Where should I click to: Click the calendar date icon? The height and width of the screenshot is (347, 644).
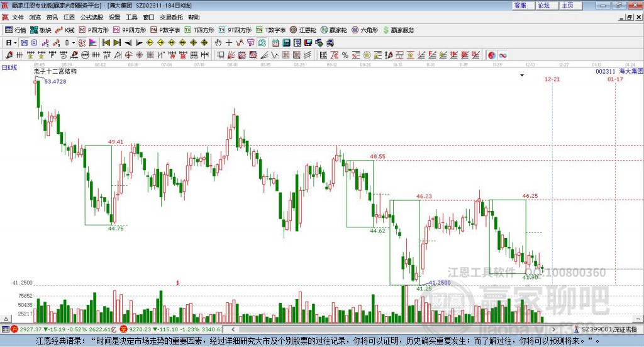coord(275,43)
